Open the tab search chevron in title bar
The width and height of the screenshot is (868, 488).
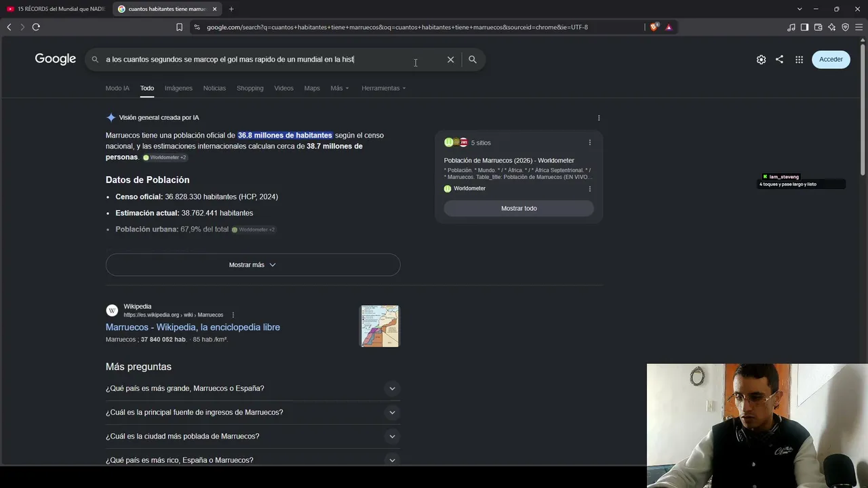tap(800, 9)
